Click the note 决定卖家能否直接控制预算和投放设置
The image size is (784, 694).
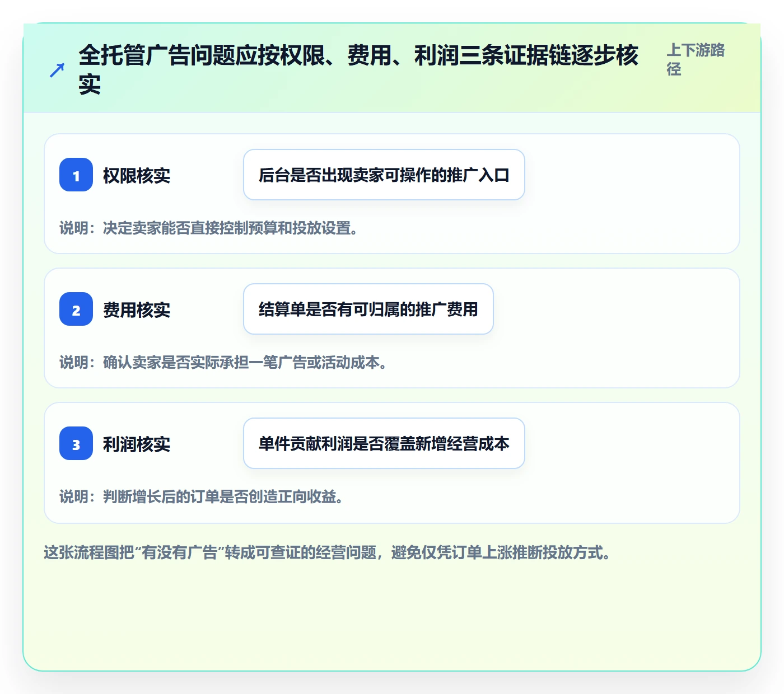pos(209,228)
